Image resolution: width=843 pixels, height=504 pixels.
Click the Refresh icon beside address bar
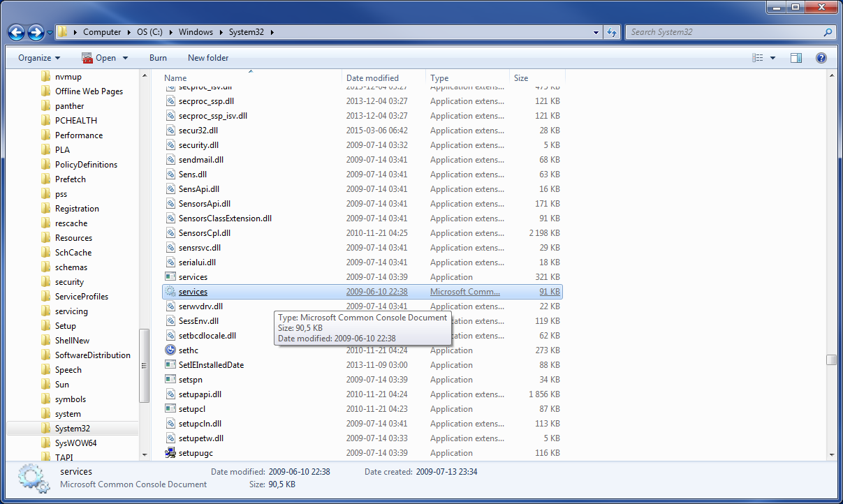tap(612, 32)
